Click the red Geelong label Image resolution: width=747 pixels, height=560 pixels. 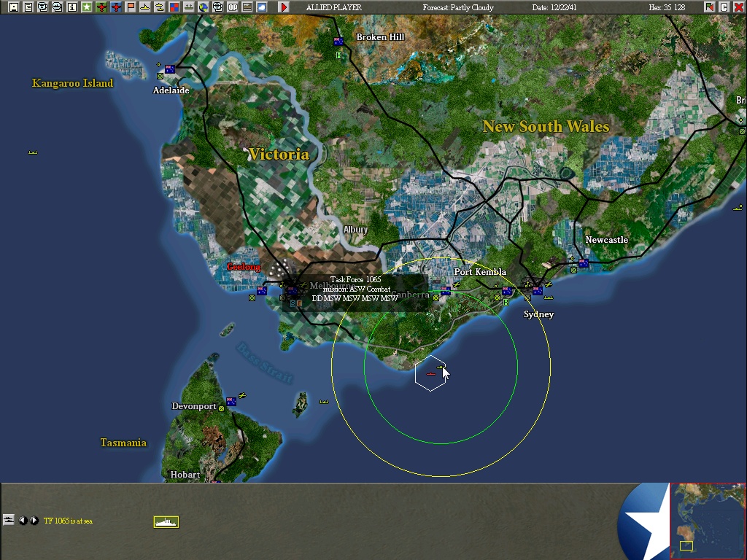(244, 267)
